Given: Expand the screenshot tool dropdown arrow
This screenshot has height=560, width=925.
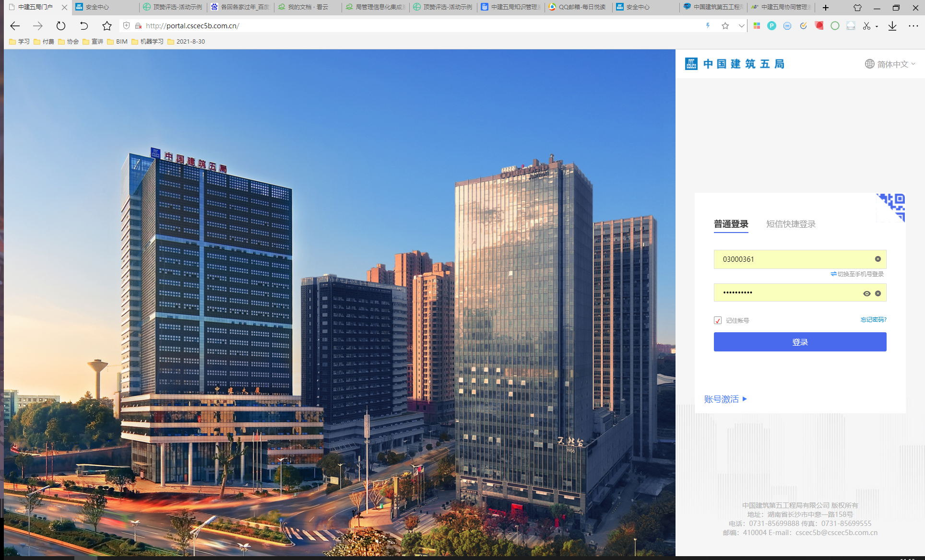Looking at the screenshot, I should coord(877,26).
